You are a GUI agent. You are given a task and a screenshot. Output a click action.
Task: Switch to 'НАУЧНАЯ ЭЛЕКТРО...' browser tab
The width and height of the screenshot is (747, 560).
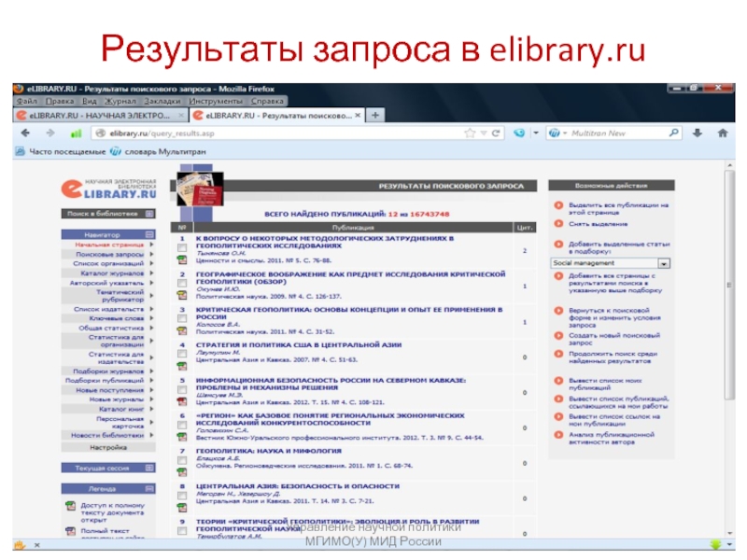[x=100, y=115]
